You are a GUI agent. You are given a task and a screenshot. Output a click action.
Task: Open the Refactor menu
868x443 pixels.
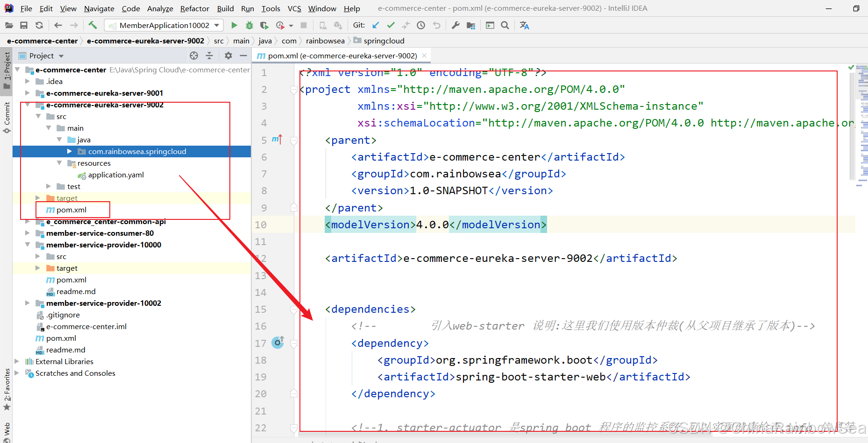pyautogui.click(x=194, y=8)
